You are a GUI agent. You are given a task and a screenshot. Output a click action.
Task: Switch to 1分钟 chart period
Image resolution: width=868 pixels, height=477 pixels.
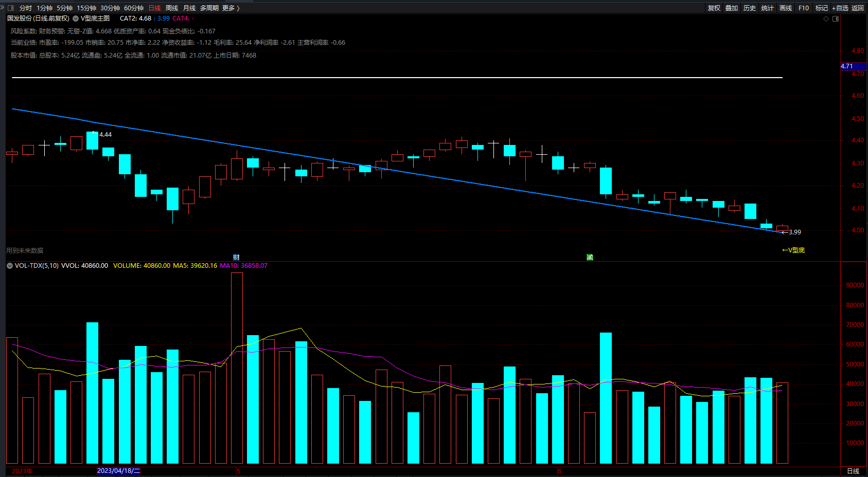[44, 8]
